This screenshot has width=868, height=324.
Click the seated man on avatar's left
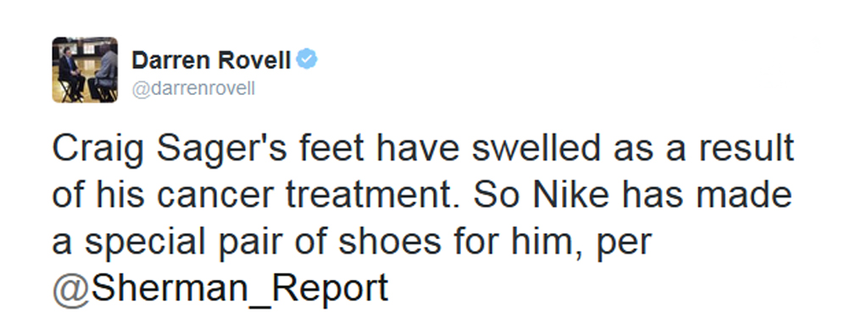pyautogui.click(x=70, y=73)
